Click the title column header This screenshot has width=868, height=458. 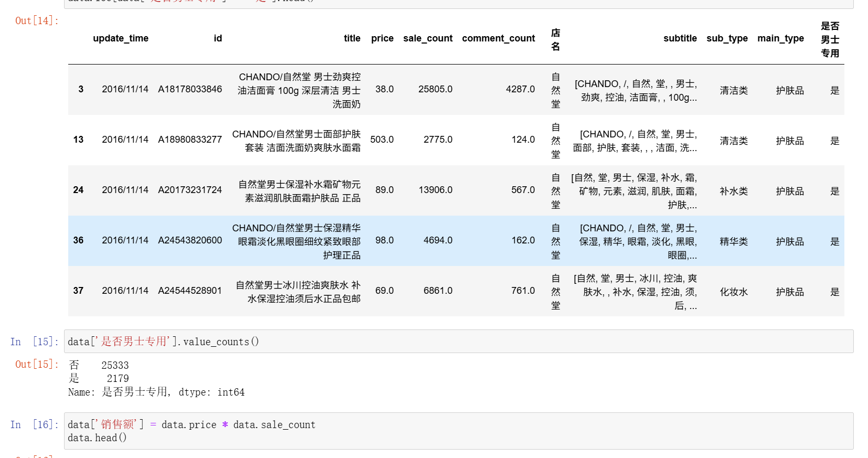click(x=352, y=38)
